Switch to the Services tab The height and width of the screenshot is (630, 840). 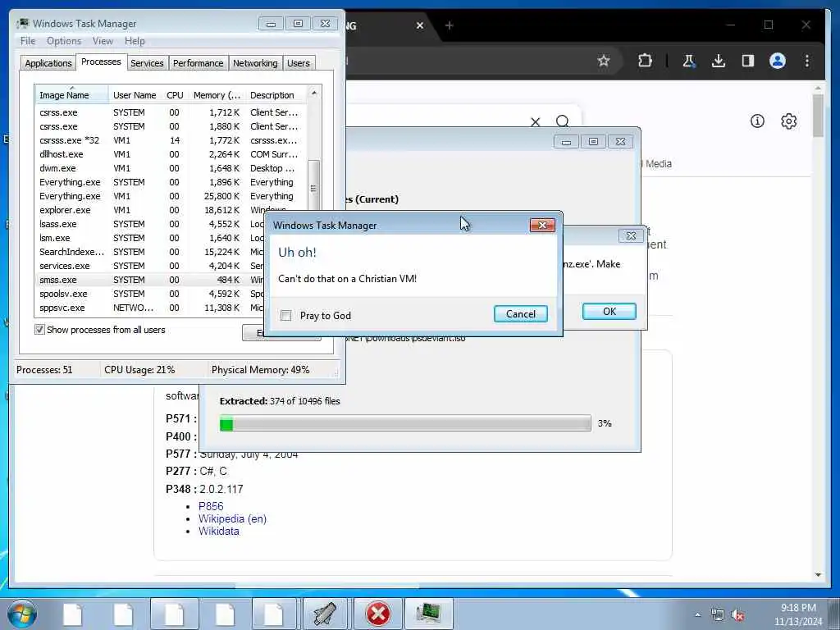click(x=148, y=63)
